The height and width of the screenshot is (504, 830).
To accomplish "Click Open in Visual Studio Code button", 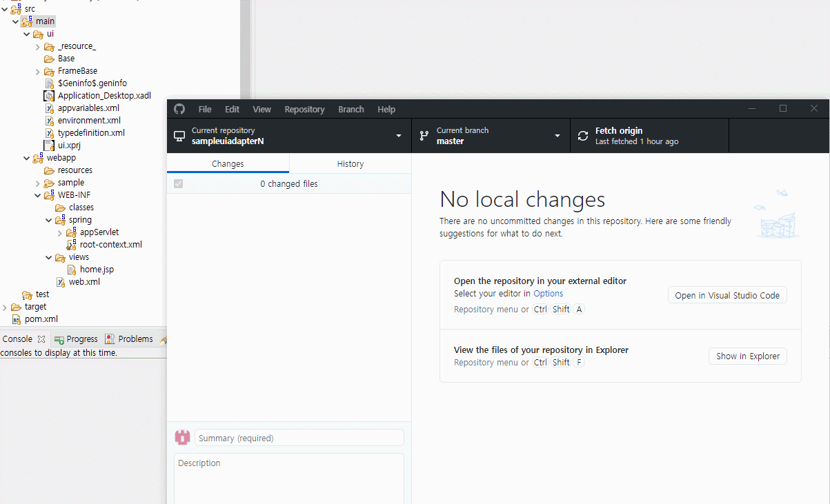I will (x=727, y=295).
